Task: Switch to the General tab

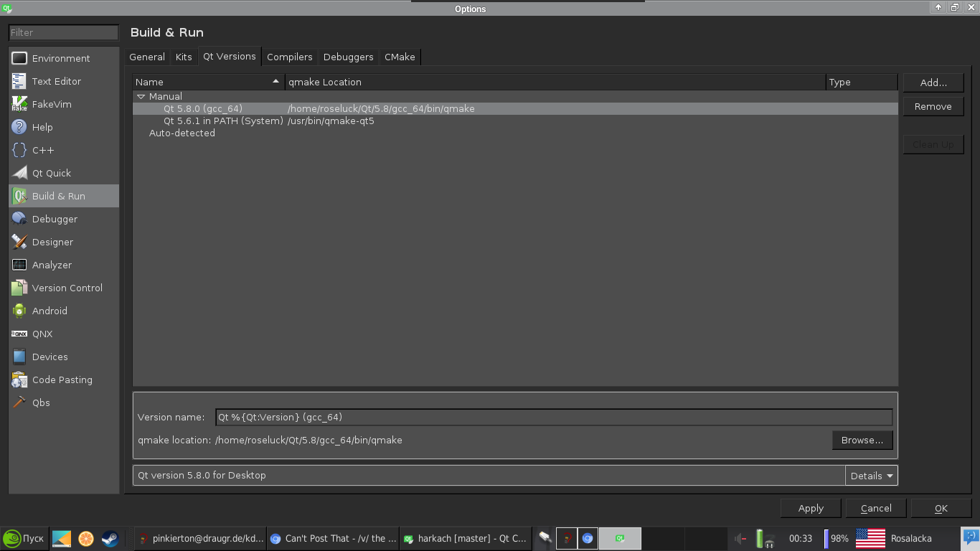Action: coord(147,57)
